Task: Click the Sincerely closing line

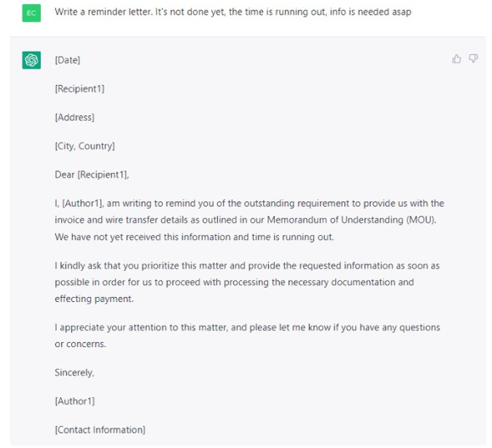Action: pyautogui.click(x=75, y=372)
